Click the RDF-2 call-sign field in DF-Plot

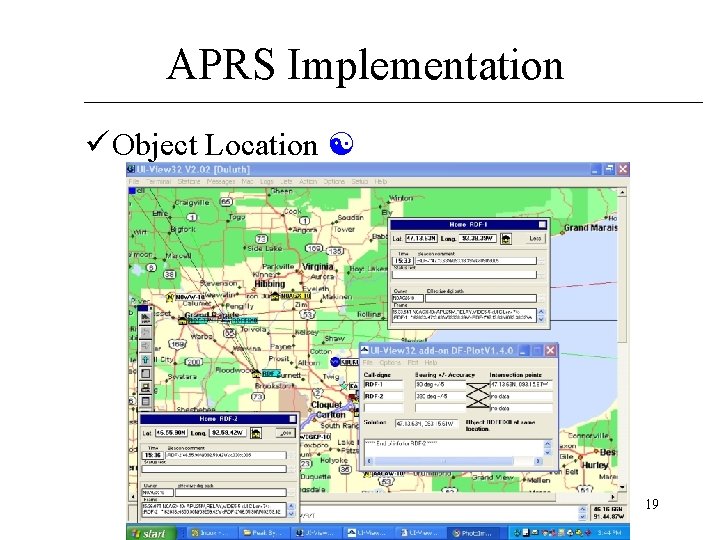(383, 396)
